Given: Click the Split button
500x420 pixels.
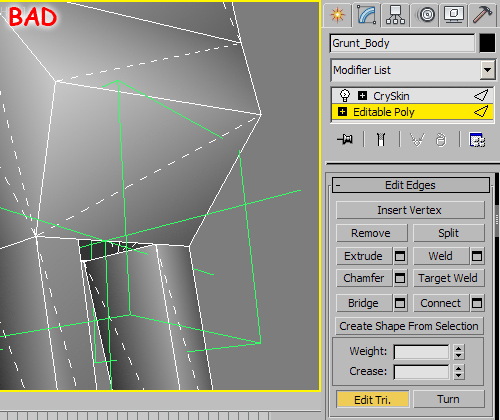Looking at the screenshot, I should (x=449, y=233).
